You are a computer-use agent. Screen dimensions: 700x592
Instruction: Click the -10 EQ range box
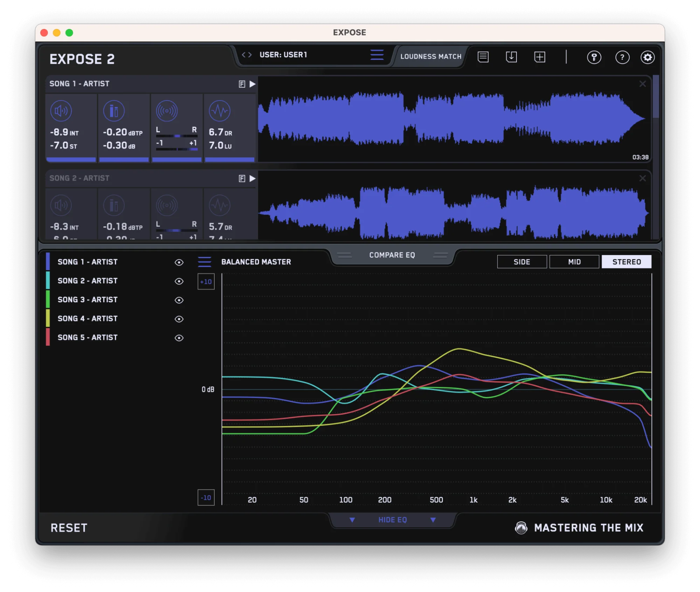click(206, 498)
